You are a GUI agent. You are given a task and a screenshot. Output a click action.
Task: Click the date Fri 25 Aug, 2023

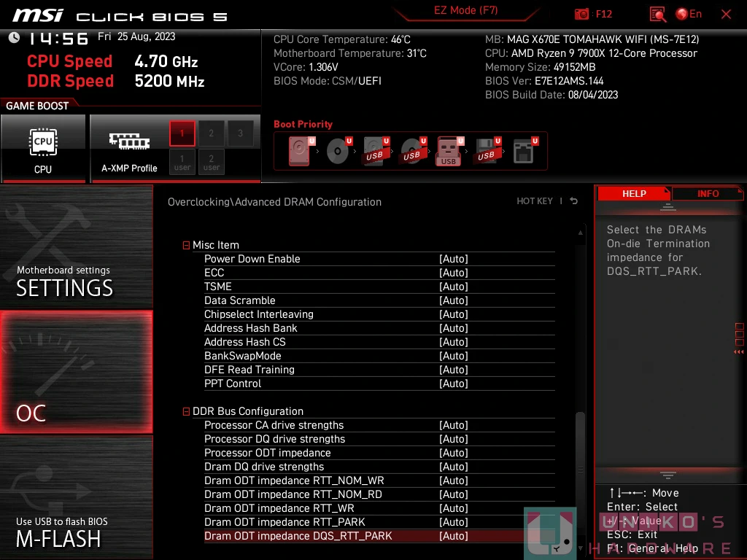coord(136,36)
